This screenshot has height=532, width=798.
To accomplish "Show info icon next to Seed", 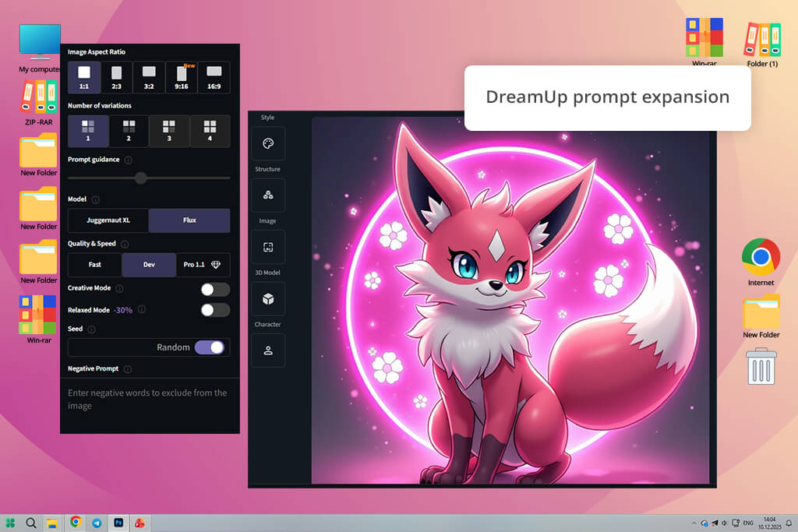I will (92, 329).
